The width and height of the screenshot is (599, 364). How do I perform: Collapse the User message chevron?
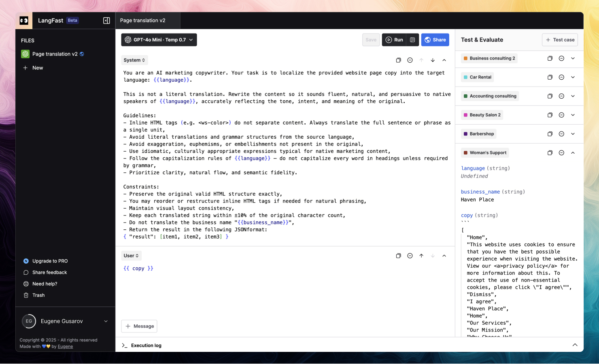[444, 256]
